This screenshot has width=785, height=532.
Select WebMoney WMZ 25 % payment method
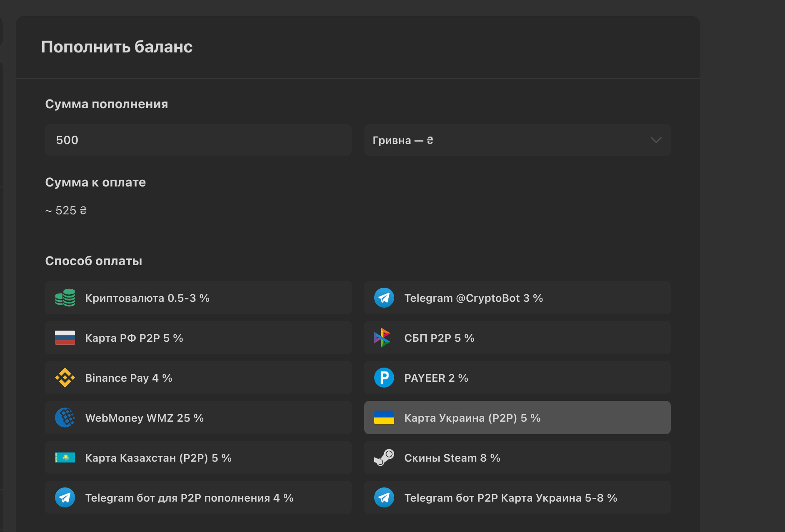coord(198,418)
